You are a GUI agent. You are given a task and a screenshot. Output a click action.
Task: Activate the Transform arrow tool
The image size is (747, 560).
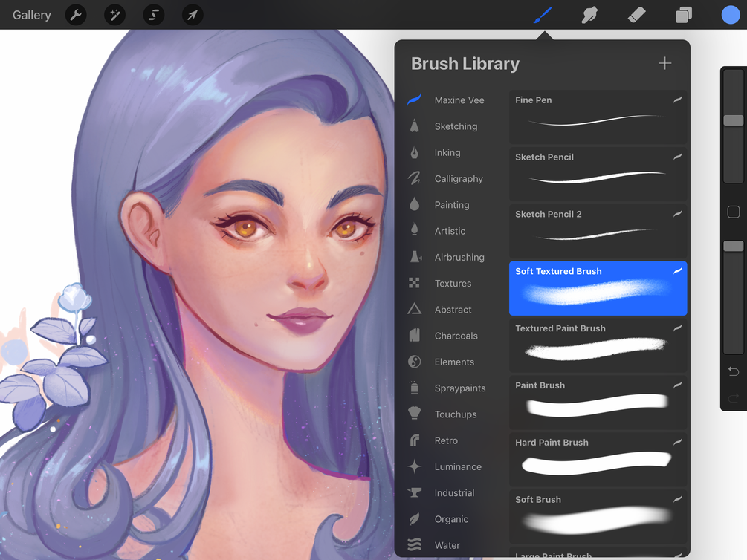tap(193, 16)
